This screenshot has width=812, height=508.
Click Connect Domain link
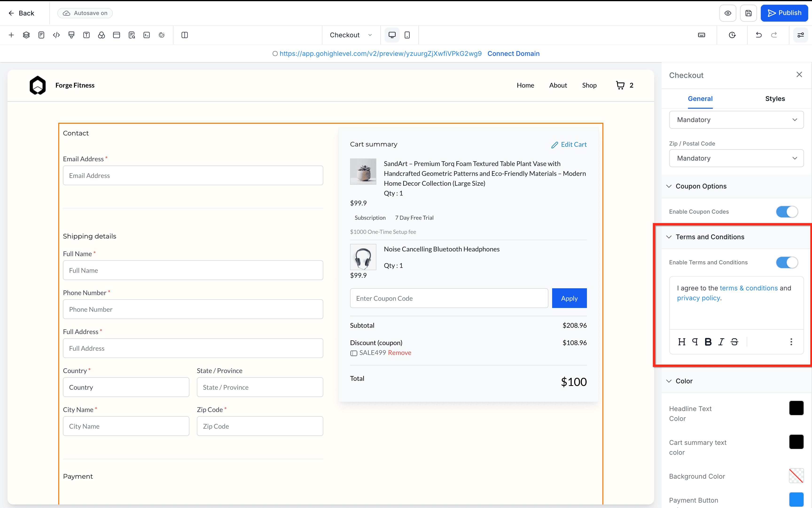[513, 54]
